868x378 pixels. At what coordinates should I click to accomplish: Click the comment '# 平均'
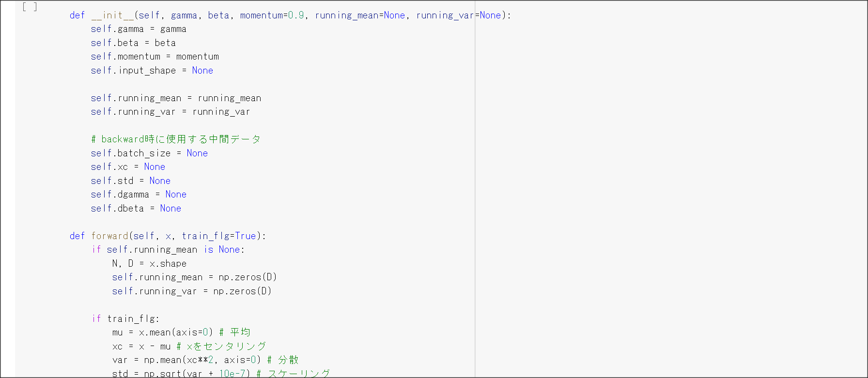point(234,333)
